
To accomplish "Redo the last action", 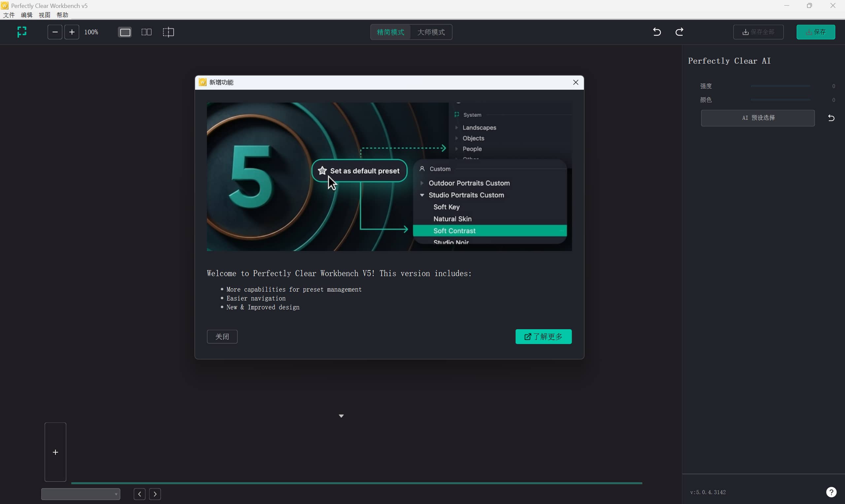I will click(x=679, y=32).
